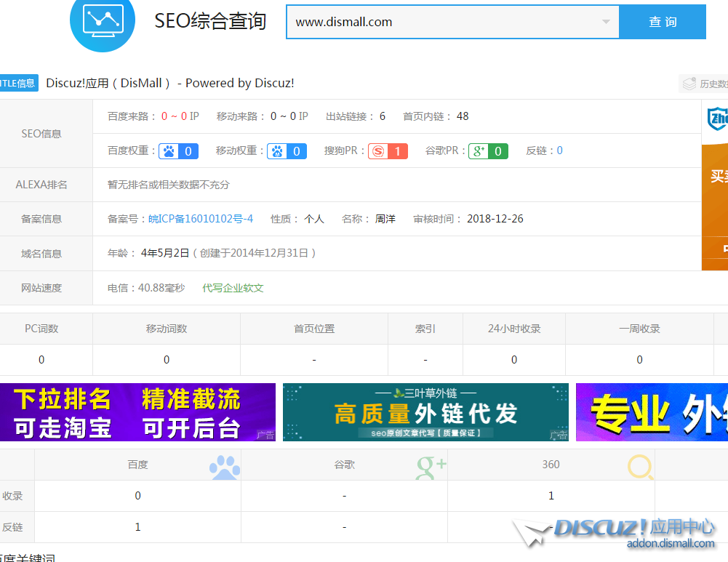
Task: Open the domain input dropdown arrow
Action: 605,22
